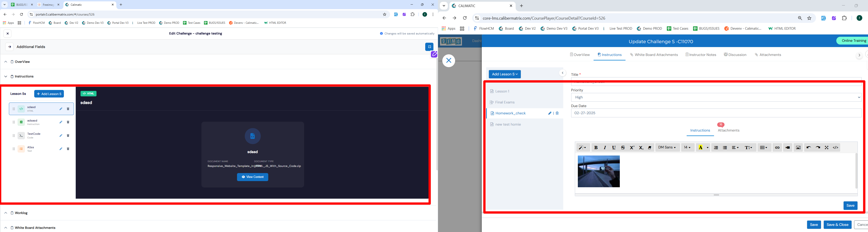Click Save below the Instructions editor
868x232 pixels.
pos(850,206)
